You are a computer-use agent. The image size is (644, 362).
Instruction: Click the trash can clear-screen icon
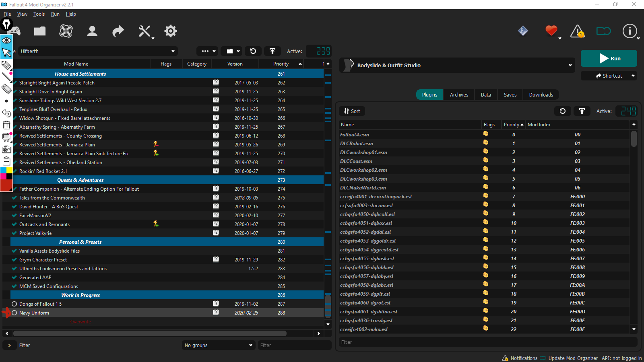[6, 125]
